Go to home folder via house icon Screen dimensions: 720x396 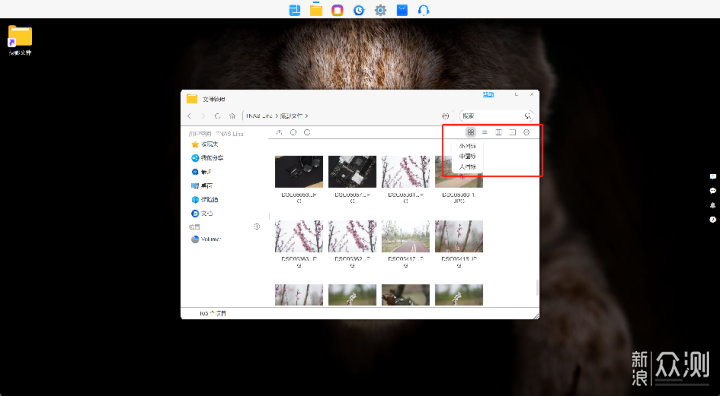tap(232, 116)
